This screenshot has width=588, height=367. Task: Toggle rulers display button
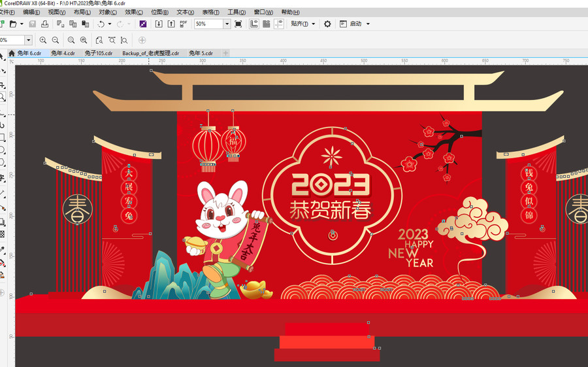(x=254, y=24)
